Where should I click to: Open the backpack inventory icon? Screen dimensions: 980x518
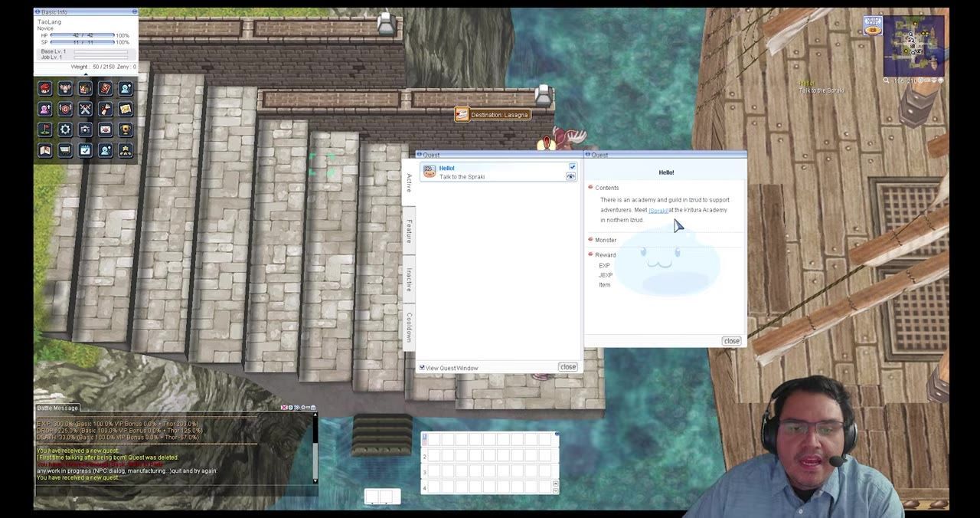click(x=85, y=89)
